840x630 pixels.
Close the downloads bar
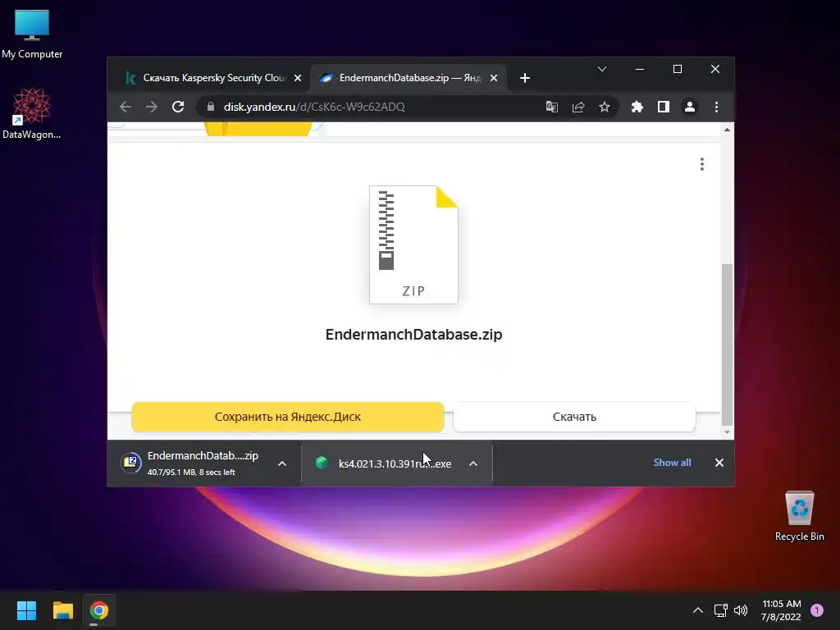719,463
